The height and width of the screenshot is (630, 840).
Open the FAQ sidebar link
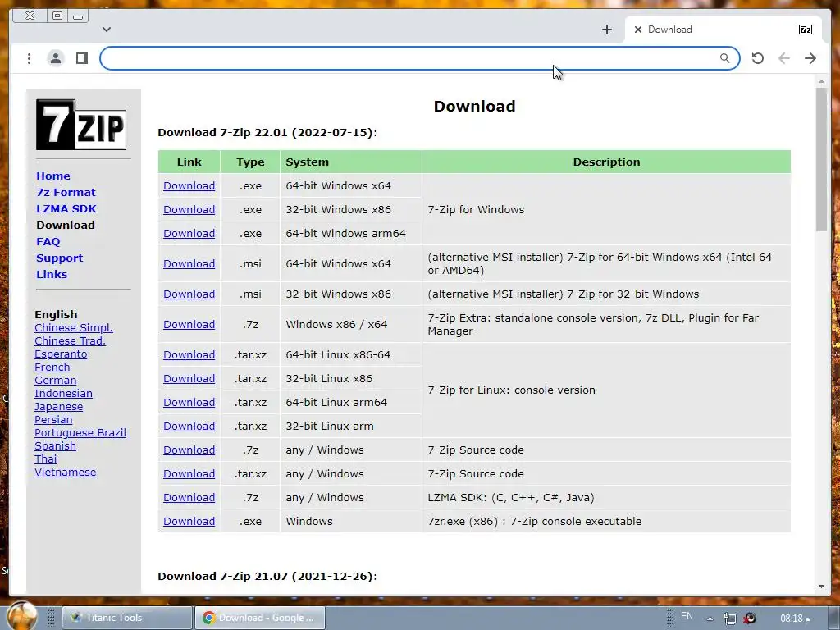[48, 242]
